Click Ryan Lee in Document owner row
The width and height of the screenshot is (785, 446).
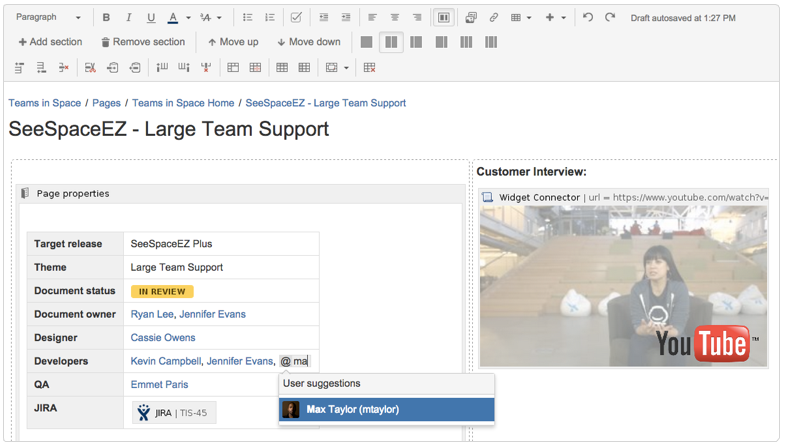[x=152, y=314]
